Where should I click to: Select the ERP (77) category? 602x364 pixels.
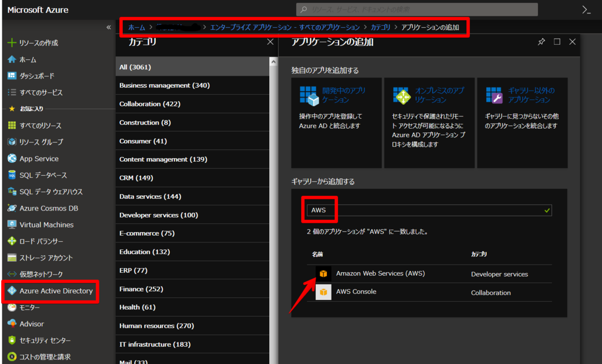192,271
